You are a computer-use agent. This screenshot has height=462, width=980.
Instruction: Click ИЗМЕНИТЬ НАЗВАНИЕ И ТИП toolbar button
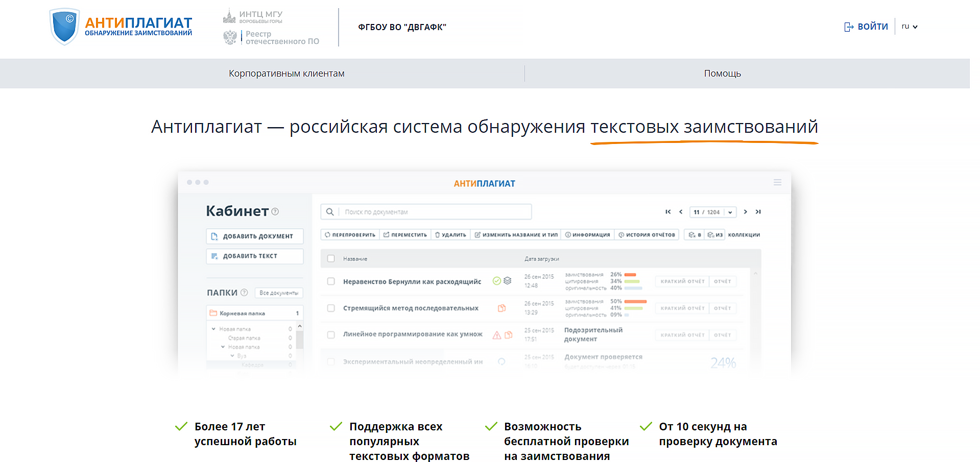(516, 235)
